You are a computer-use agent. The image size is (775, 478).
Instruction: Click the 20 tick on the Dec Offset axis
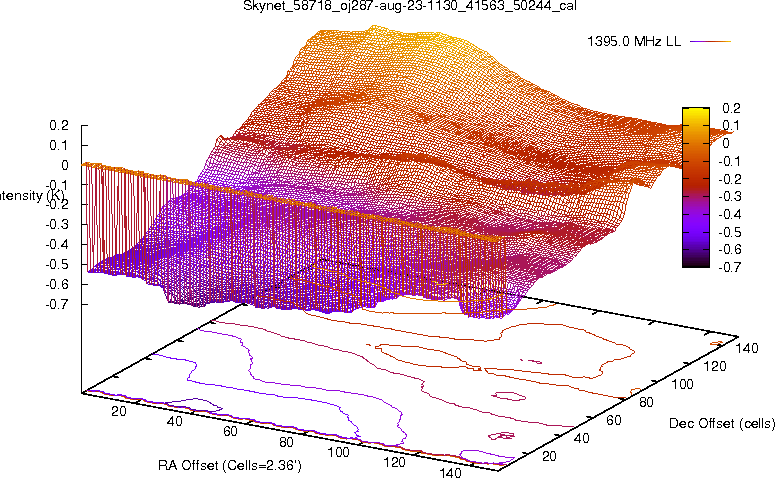(x=549, y=456)
